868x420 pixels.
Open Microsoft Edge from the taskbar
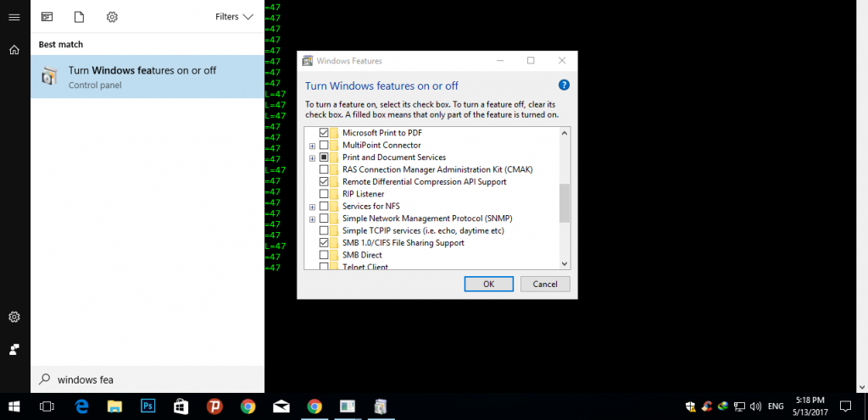click(82, 406)
